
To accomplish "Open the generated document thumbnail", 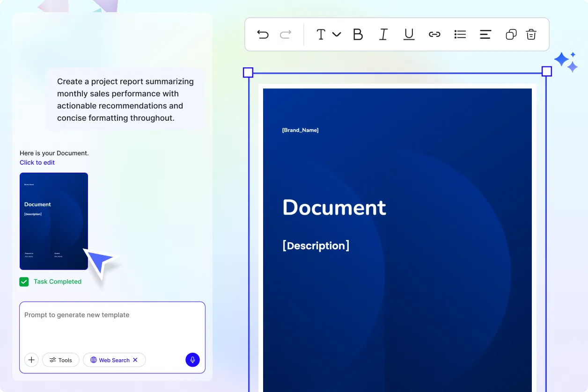I will point(54,221).
